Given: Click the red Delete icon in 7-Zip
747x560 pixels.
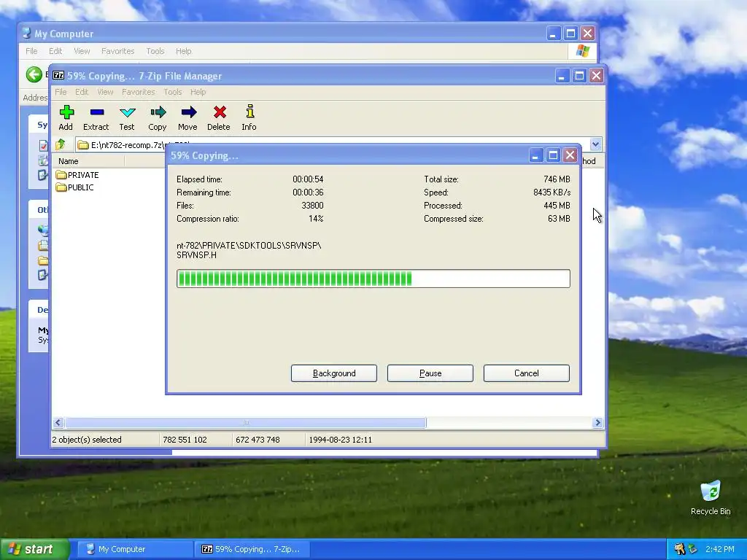Looking at the screenshot, I should tap(219, 117).
